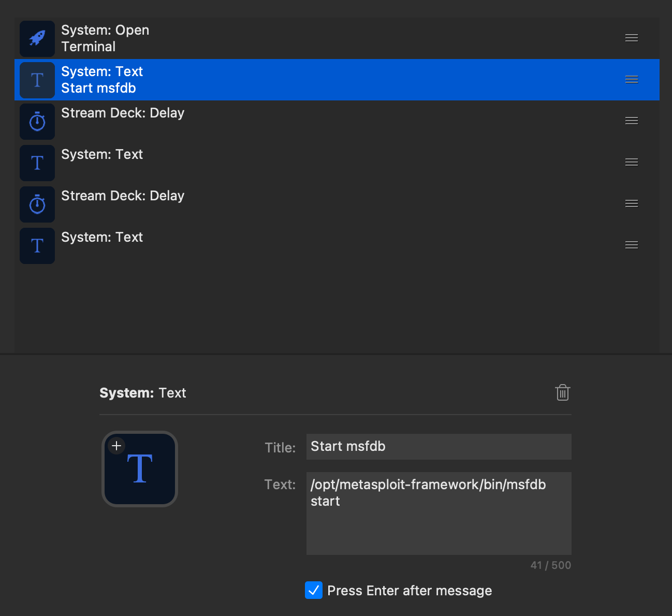Viewport: 672px width, 616px height.
Task: Click the T icon beside Start msfdb
Action: 37,80
